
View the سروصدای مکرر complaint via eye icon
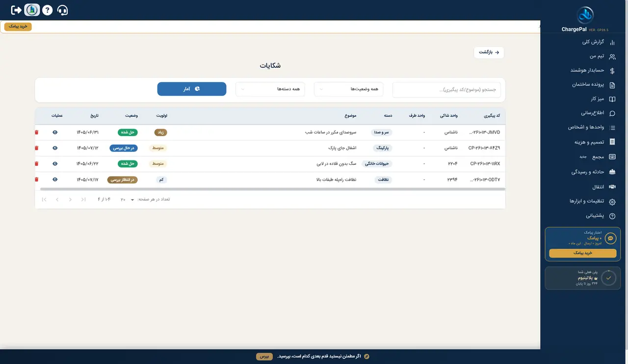point(55,132)
